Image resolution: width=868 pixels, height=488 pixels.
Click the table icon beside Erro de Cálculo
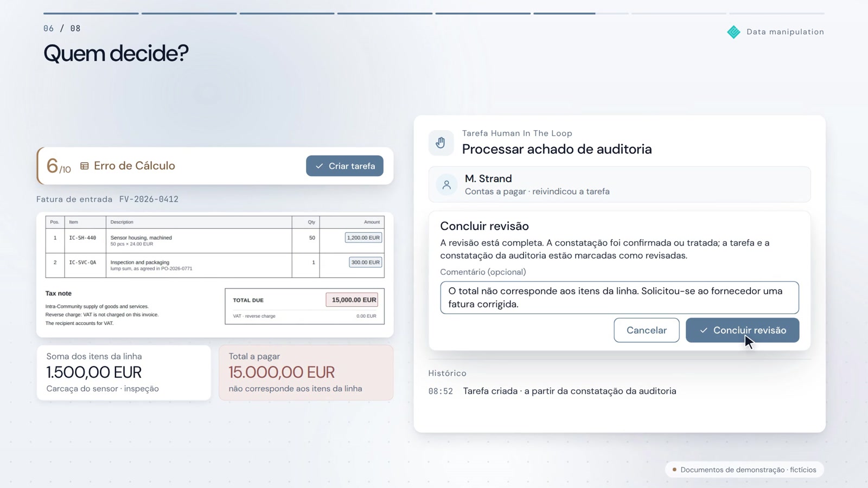tap(85, 166)
